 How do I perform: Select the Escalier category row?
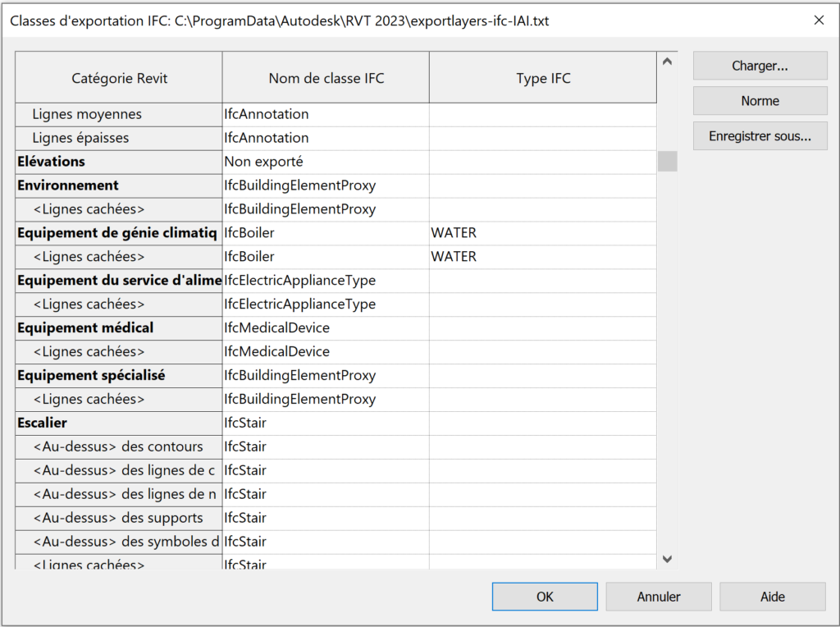coord(119,423)
